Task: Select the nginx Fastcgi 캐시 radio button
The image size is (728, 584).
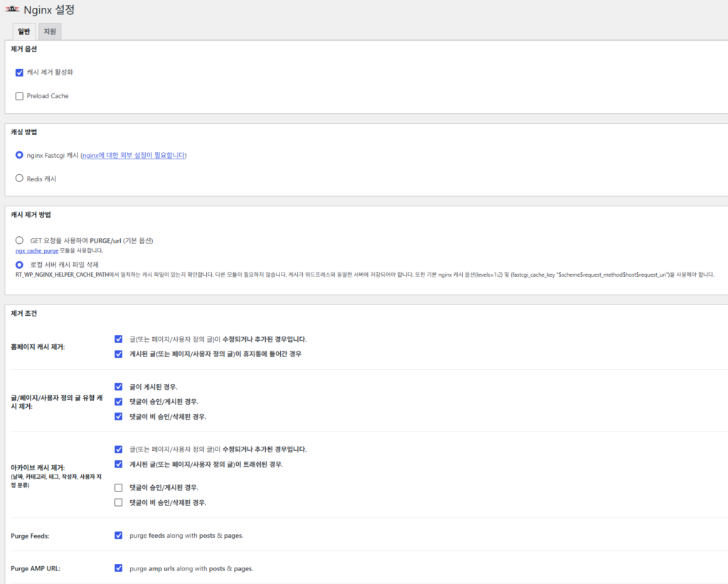Action: (19, 155)
